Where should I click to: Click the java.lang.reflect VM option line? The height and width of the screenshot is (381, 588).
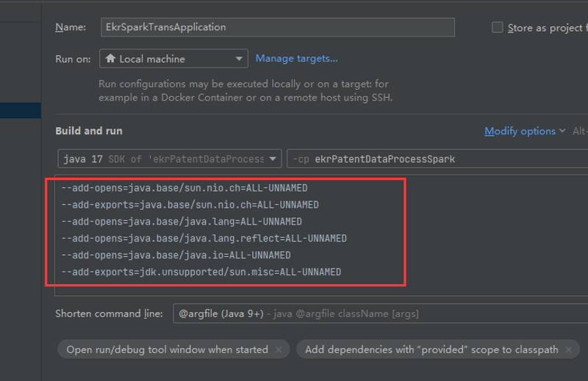204,239
